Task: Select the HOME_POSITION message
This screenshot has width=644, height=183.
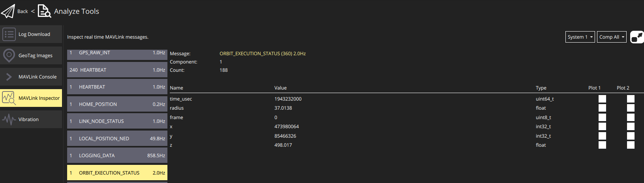Action: point(117,104)
